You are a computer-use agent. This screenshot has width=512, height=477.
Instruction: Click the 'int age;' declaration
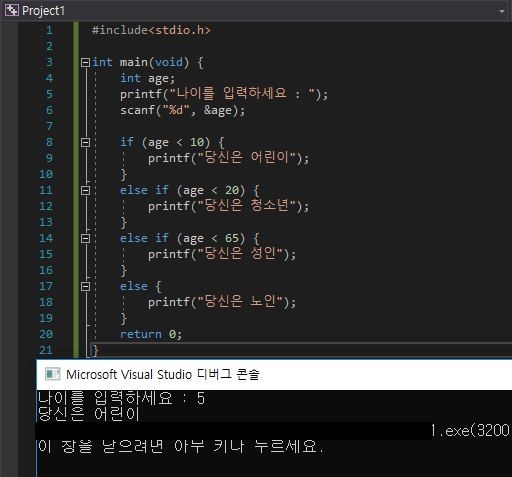point(147,79)
